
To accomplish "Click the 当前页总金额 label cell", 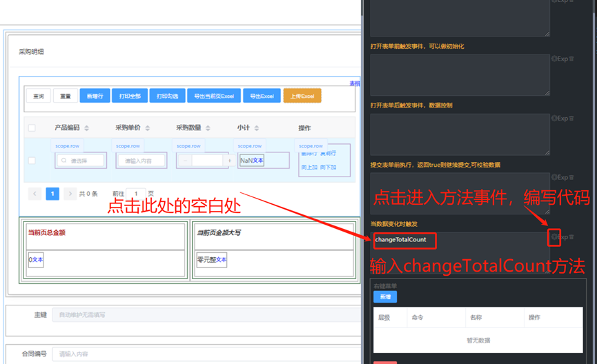I will [x=105, y=236].
